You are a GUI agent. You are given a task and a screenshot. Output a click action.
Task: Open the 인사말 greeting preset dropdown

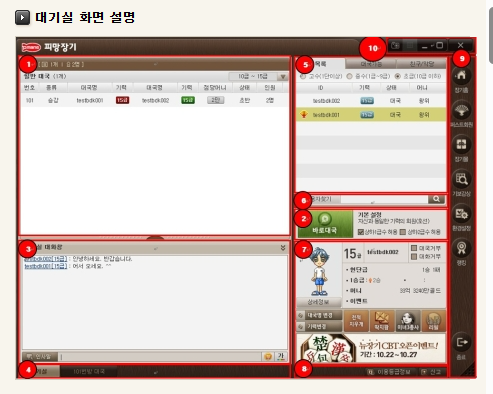point(40,357)
